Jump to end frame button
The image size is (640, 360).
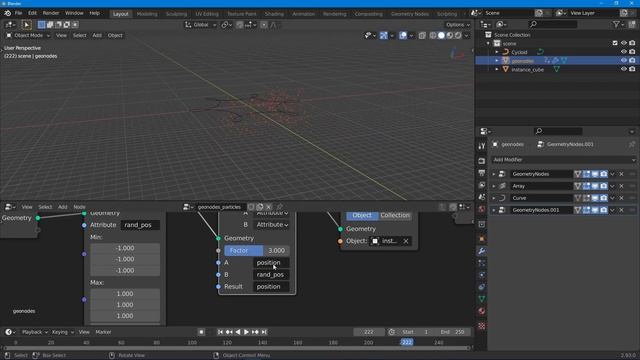264,332
